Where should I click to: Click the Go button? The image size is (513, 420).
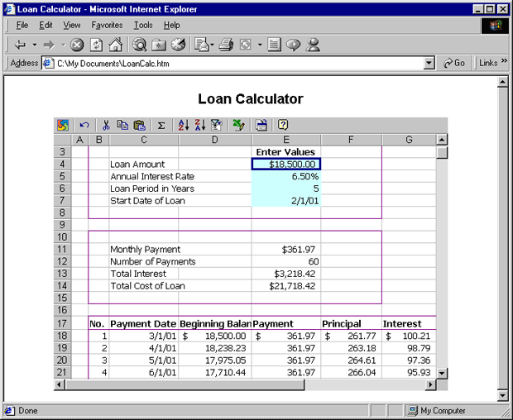454,63
